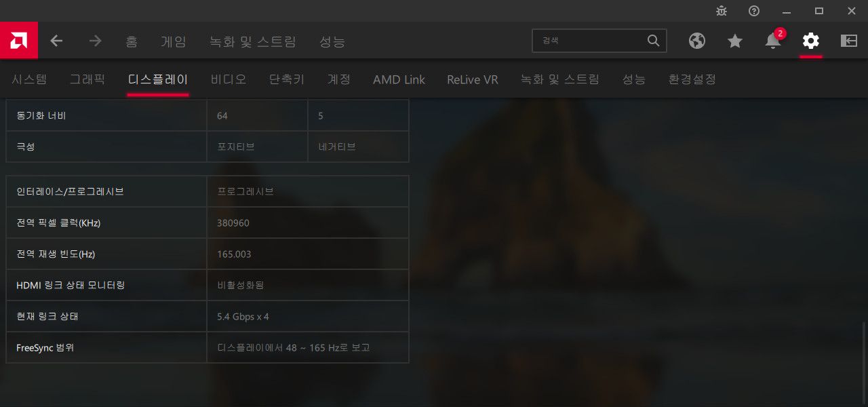
Task: Open 녹화 및 스트림 settings tab
Action: (x=560, y=79)
